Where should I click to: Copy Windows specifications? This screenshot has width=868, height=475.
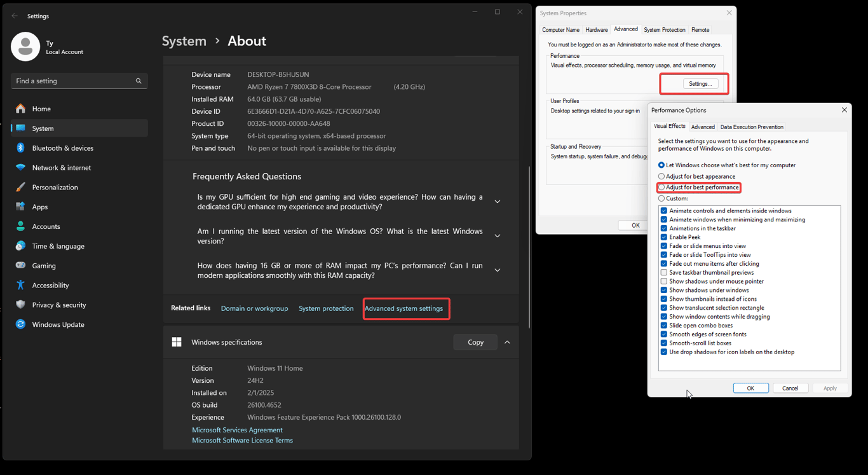click(x=475, y=342)
